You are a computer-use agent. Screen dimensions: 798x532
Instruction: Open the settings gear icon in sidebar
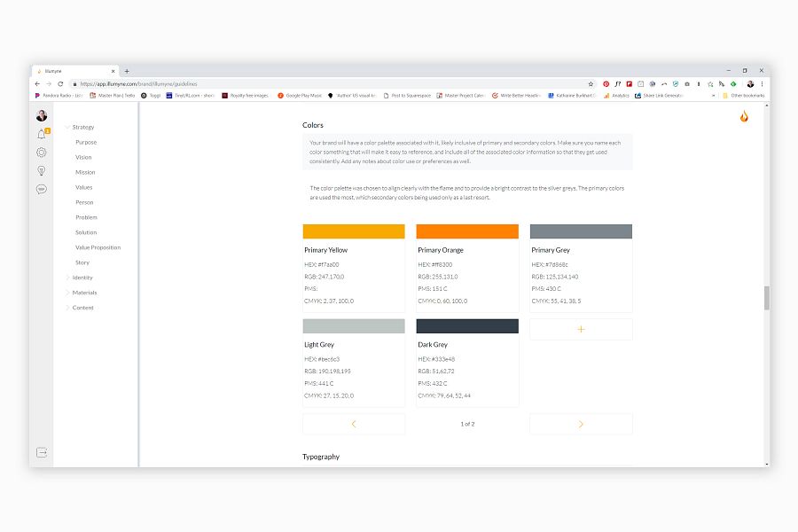click(42, 153)
